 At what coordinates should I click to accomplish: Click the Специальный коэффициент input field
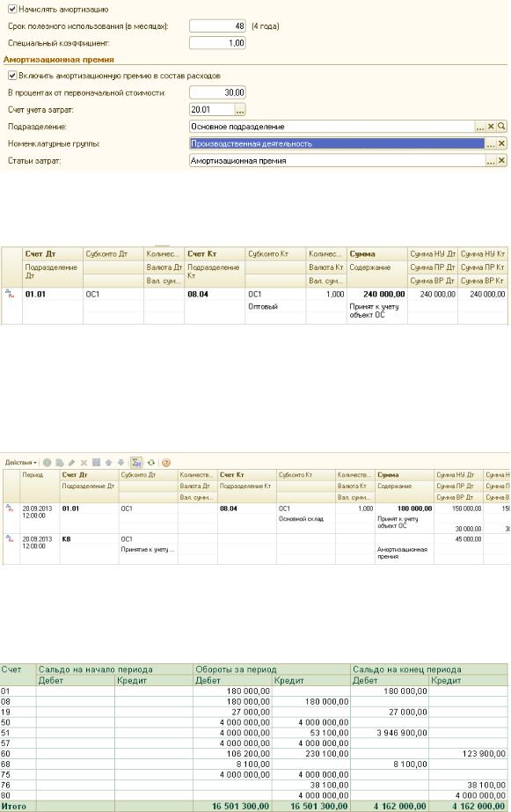pyautogui.click(x=217, y=43)
